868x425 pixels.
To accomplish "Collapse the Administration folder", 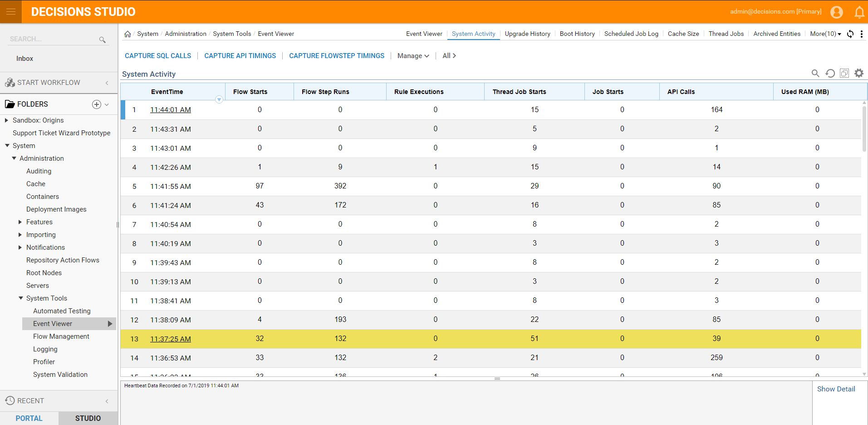I will click(x=14, y=158).
